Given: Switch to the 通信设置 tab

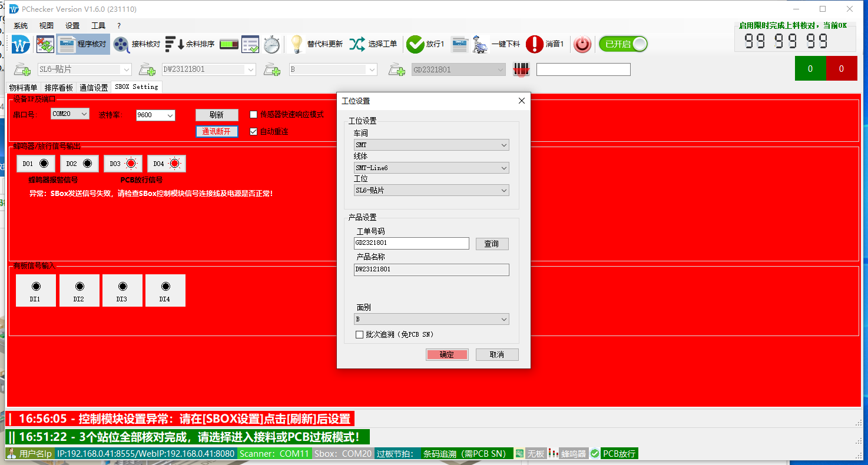Looking at the screenshot, I should pyautogui.click(x=94, y=88).
